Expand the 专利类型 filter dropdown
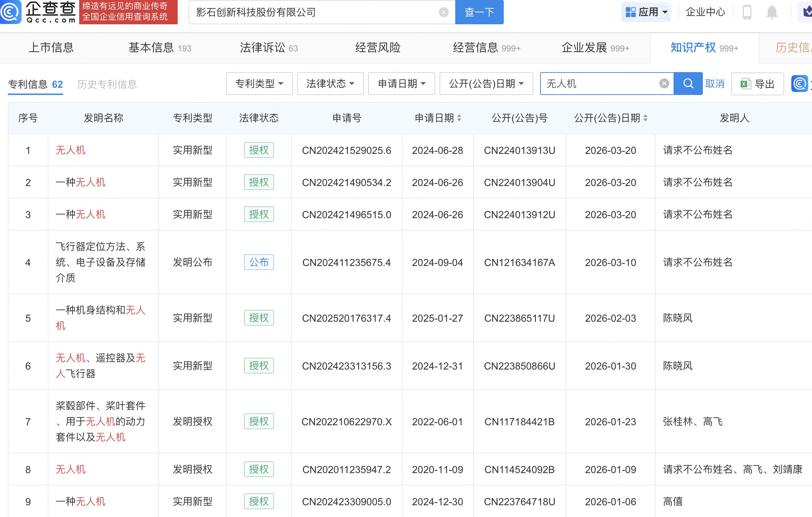Viewport: 812px width, 517px height. click(259, 84)
